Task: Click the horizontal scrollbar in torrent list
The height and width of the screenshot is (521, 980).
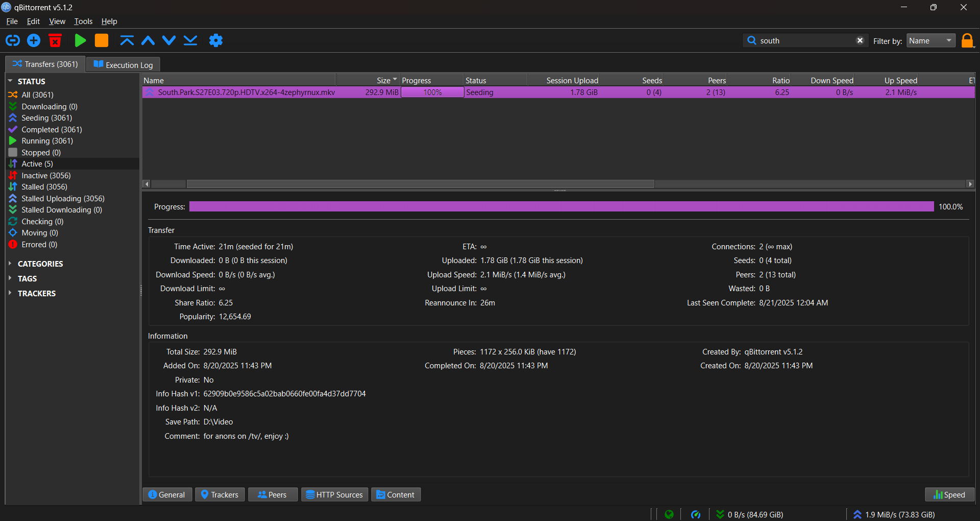Action: click(x=420, y=184)
